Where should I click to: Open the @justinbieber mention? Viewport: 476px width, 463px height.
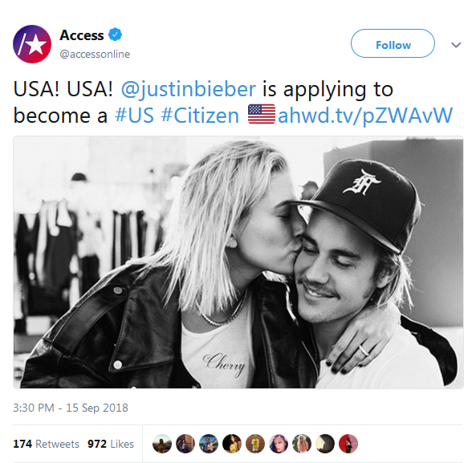pyautogui.click(x=189, y=89)
